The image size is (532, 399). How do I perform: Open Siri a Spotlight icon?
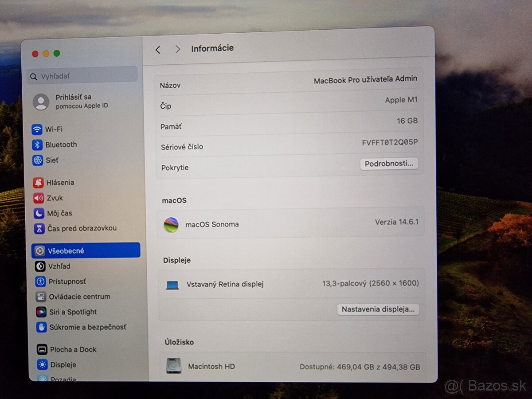pyautogui.click(x=41, y=312)
